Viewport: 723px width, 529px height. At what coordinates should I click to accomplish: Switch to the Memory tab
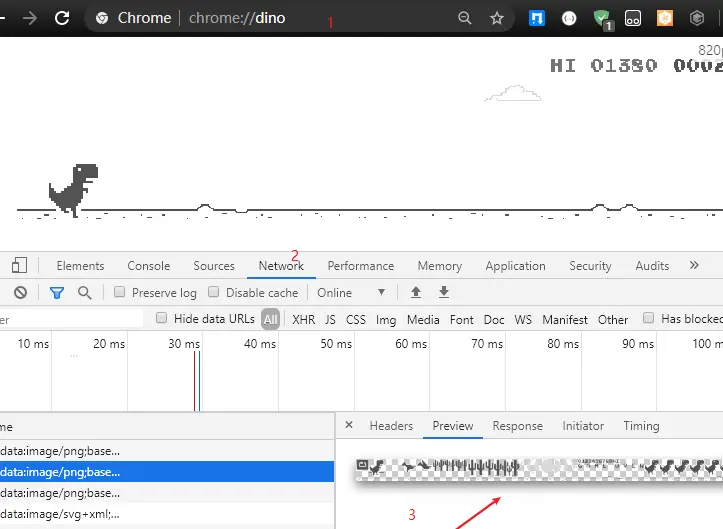(439, 266)
